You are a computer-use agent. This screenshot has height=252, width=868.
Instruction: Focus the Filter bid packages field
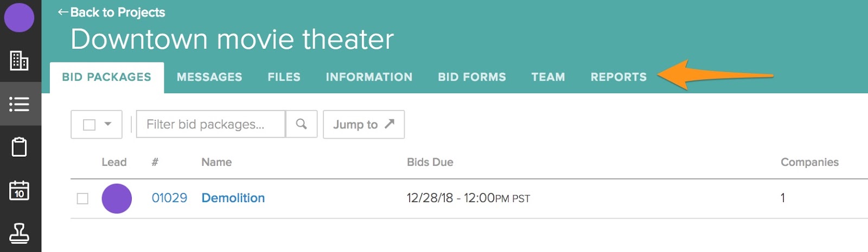tap(210, 125)
